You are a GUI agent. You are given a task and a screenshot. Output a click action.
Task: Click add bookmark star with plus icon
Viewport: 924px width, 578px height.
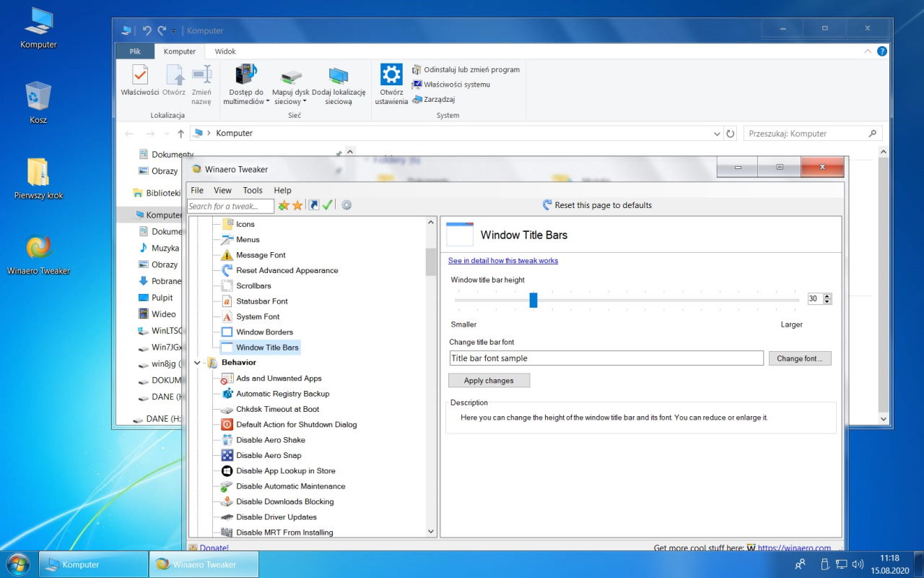[284, 205]
